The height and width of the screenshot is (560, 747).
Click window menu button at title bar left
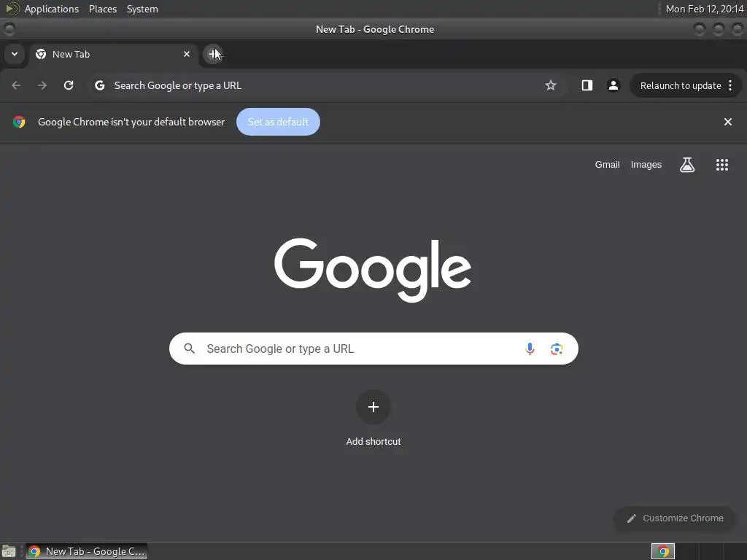tap(9, 29)
